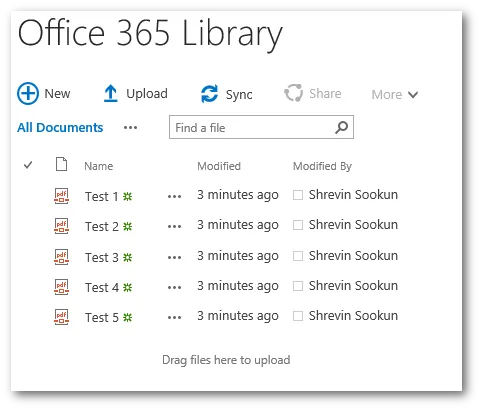Click the document type column icon
The image size is (481, 410).
click(61, 164)
